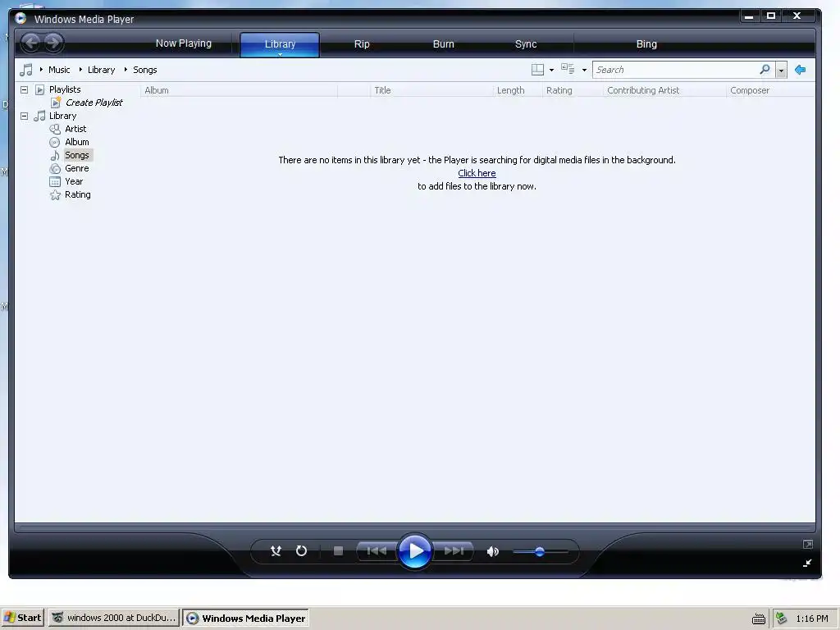Image resolution: width=840 pixels, height=630 pixels.
Task: Click in the Search input field
Action: (x=676, y=70)
